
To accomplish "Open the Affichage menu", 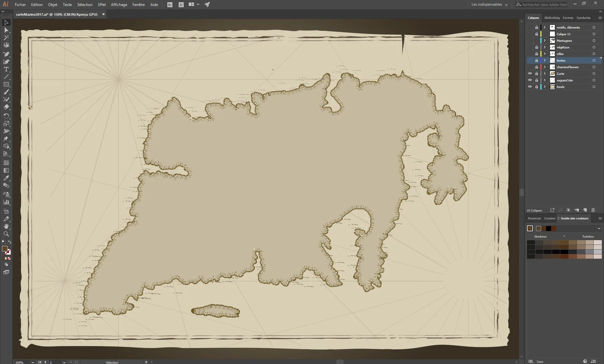I will [x=119, y=4].
